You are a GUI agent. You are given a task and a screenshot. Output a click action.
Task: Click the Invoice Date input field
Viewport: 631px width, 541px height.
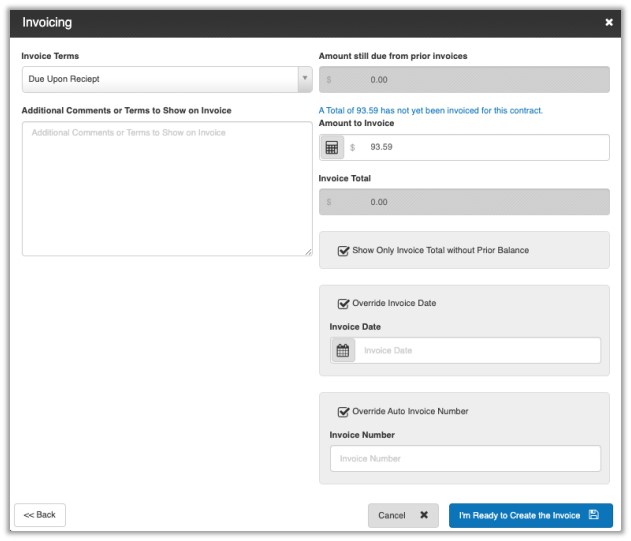point(477,351)
